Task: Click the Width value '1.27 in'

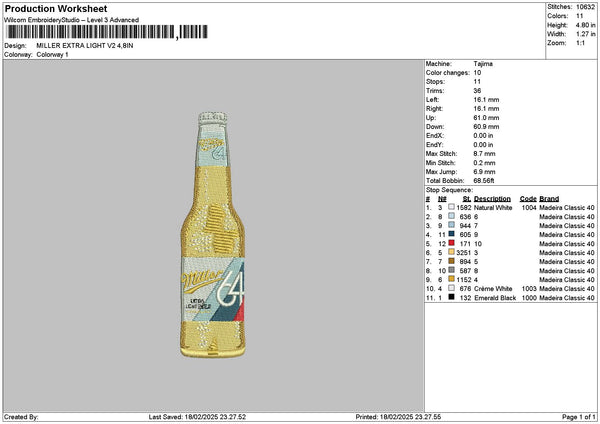Action: coord(585,34)
